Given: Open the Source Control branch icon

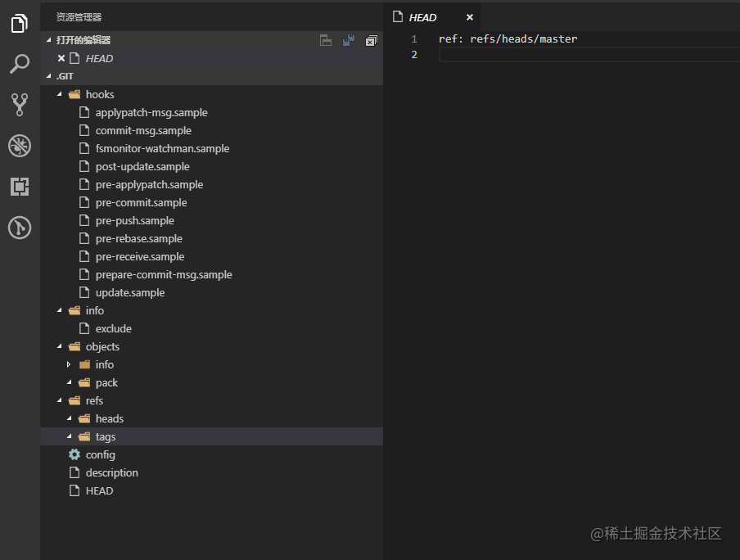Looking at the screenshot, I should click(20, 104).
